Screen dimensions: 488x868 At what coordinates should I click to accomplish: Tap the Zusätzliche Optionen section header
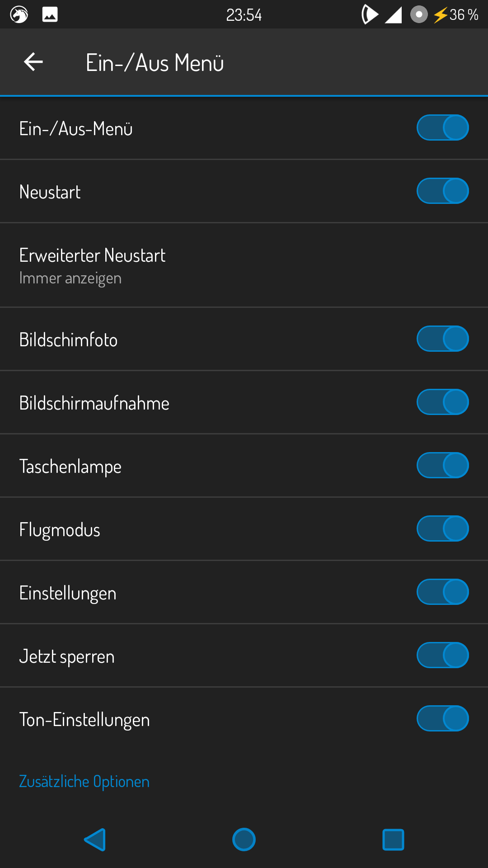[84, 781]
